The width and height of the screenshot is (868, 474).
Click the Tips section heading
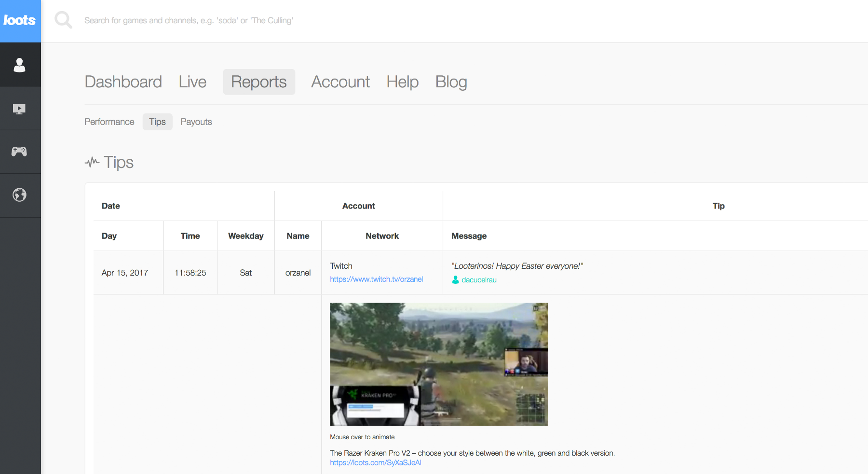pyautogui.click(x=119, y=163)
